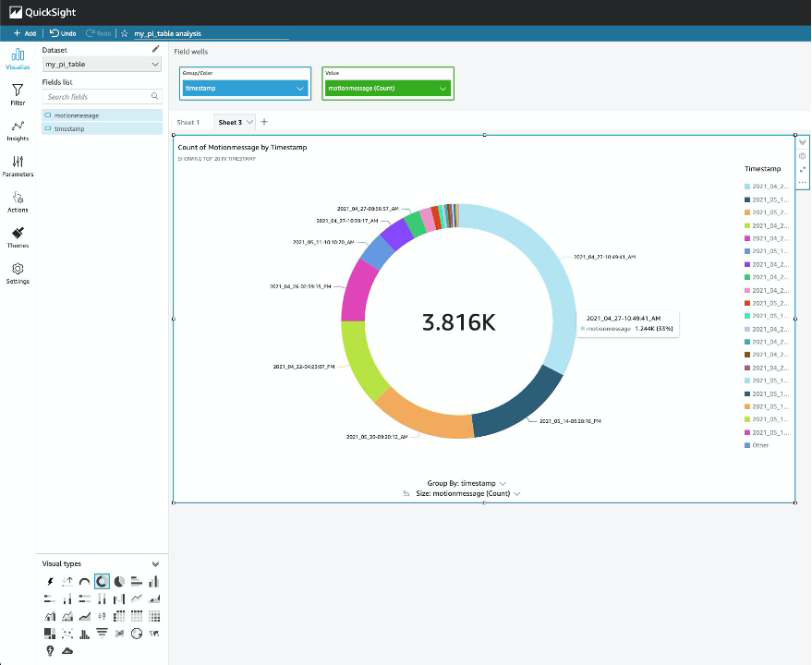Viewport: 812px width, 665px height.
Task: Select the Line chart visual type
Action: click(136, 598)
